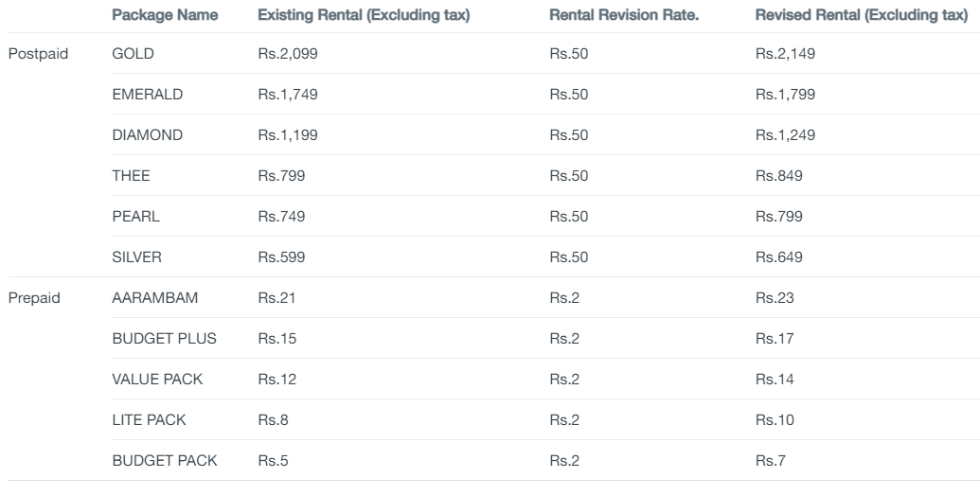Click the Revised Rental (Excluding tax) header
Image resolution: width=980 pixels, height=496 pixels.
coord(862,15)
